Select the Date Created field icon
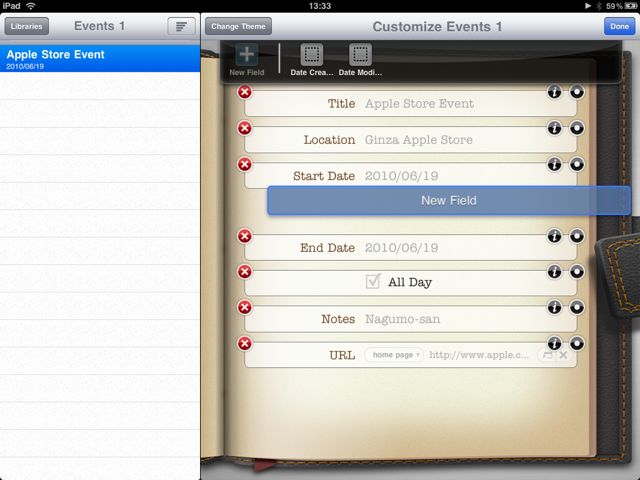 (x=311, y=54)
